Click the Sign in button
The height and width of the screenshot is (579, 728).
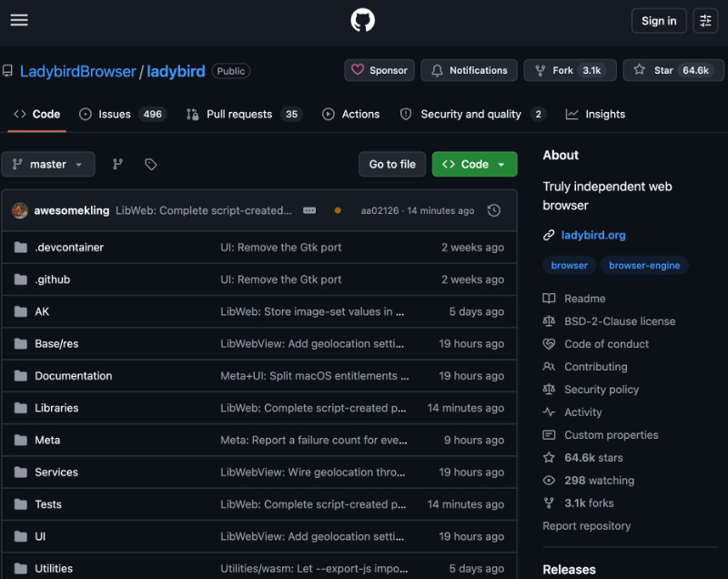[659, 21]
